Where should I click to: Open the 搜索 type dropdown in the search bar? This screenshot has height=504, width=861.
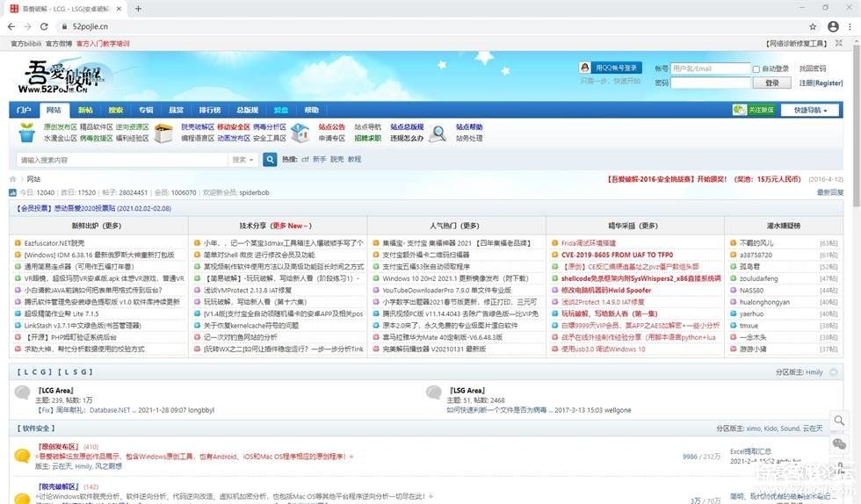coord(242,159)
